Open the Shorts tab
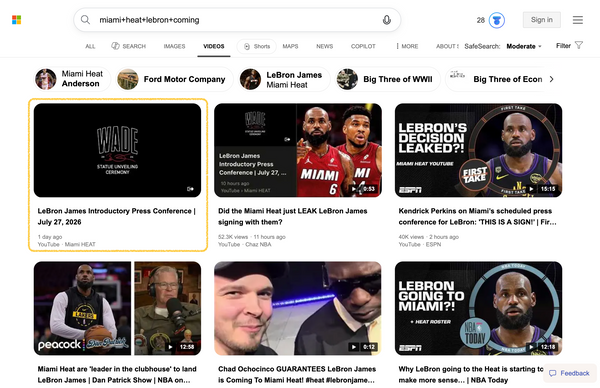Viewport: 600px width, 388px height. click(257, 46)
